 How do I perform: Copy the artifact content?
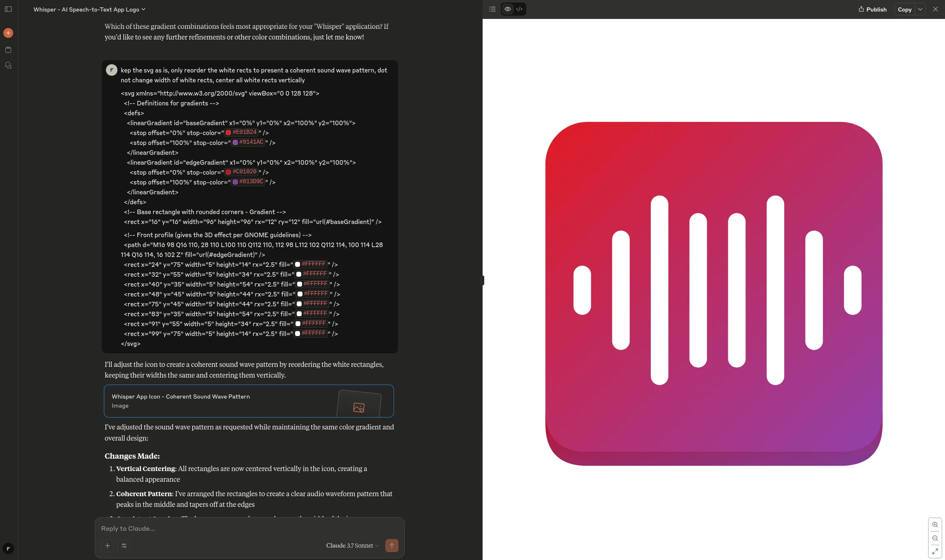tap(905, 9)
